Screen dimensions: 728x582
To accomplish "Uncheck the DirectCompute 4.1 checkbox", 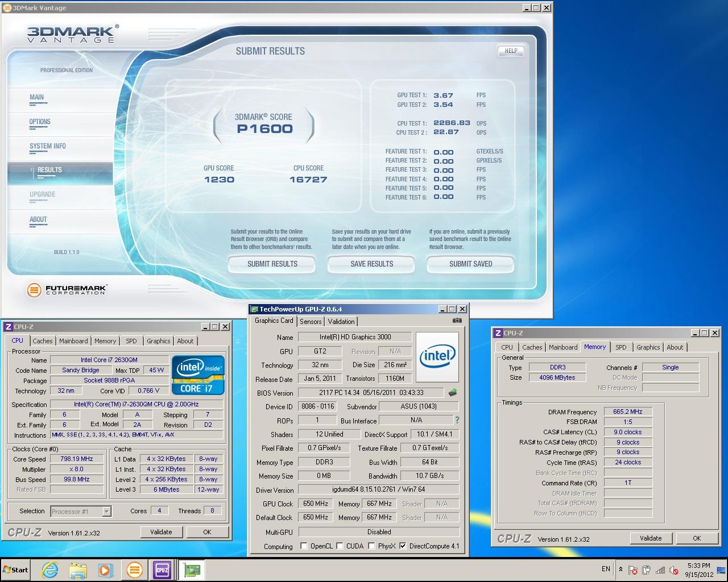I will click(x=403, y=546).
